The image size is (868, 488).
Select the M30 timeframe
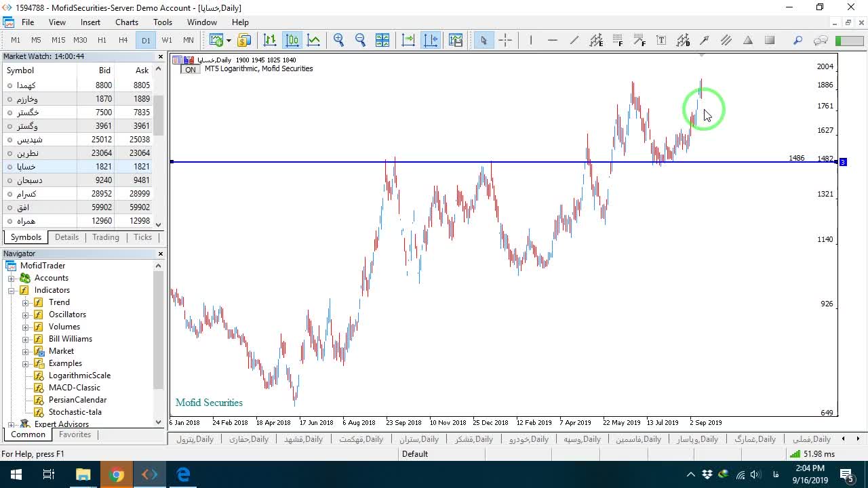tap(80, 40)
